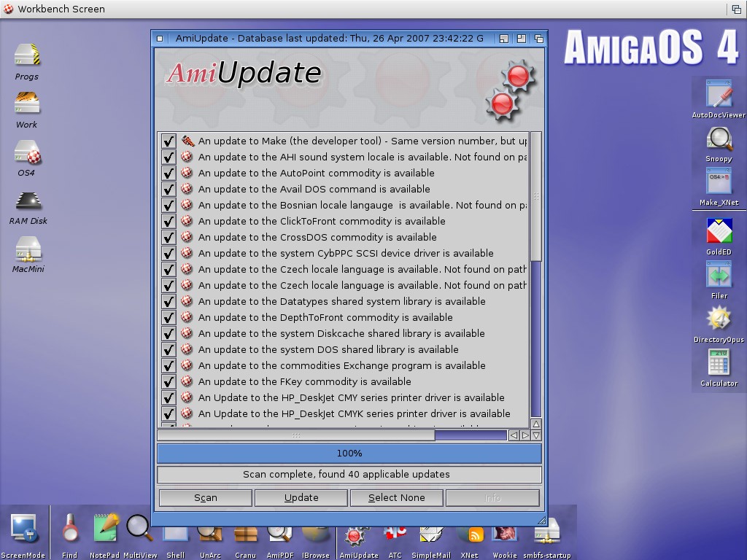Click the list's scroll right arrow
Image resolution: width=747 pixels, height=560 pixels.
[525, 435]
